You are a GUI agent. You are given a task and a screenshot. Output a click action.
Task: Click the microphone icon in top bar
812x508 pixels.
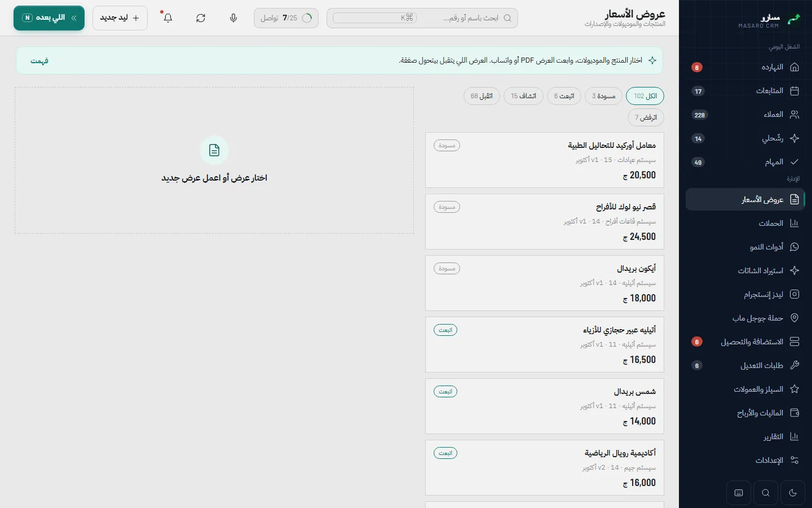(x=233, y=18)
